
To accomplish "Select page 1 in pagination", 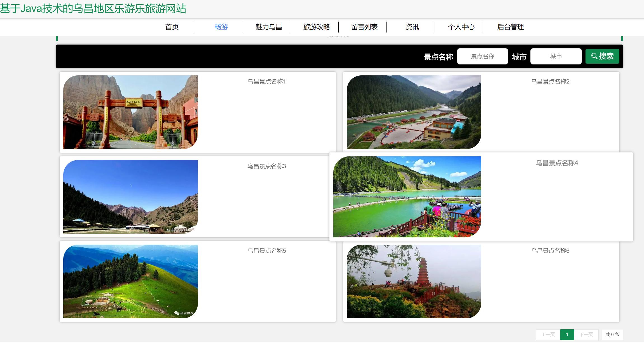I will pos(567,334).
